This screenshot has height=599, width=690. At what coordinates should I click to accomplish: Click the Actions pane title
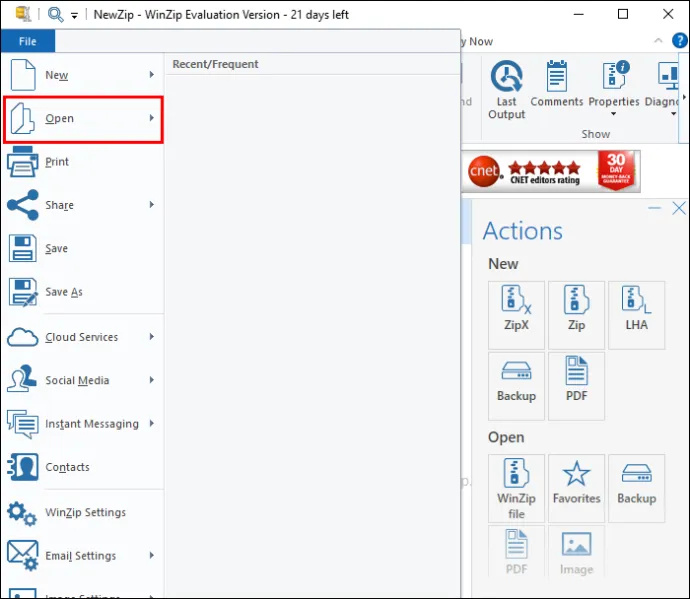523,231
